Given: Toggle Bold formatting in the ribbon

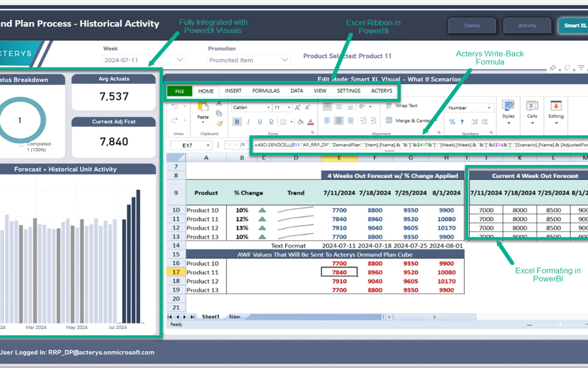Looking at the screenshot, I should pyautogui.click(x=237, y=122).
